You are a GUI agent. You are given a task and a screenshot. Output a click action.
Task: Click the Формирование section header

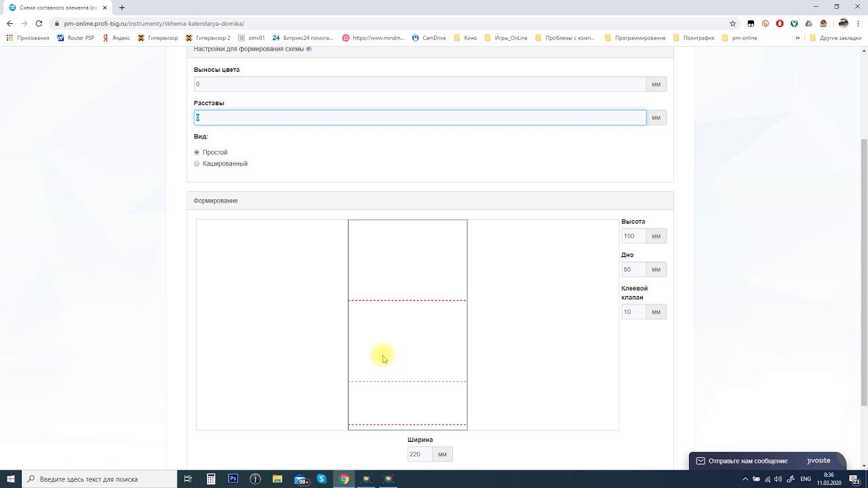click(430, 201)
